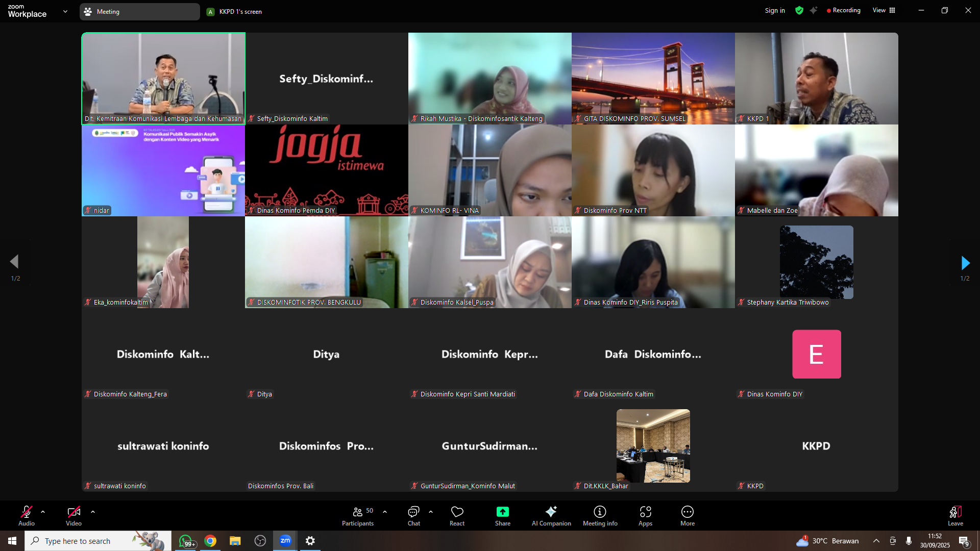980x551 pixels.
Task: Expand the Zoom Workplace dropdown arrow
Action: click(65, 11)
